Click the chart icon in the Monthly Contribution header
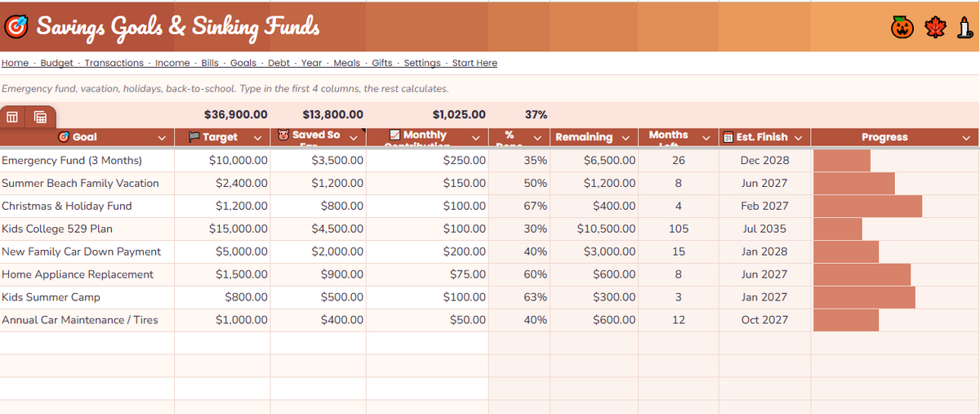The image size is (980, 414). [x=395, y=135]
